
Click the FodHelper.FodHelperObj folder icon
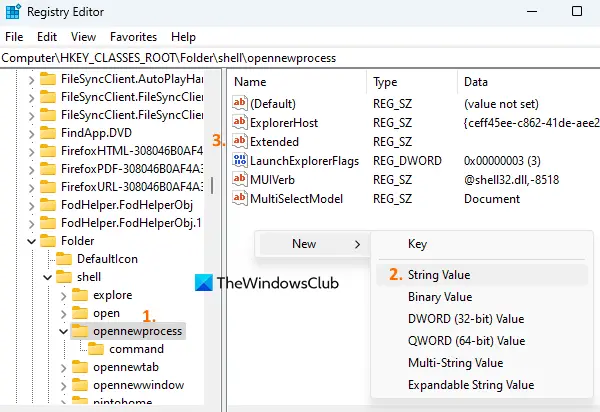click(48, 205)
